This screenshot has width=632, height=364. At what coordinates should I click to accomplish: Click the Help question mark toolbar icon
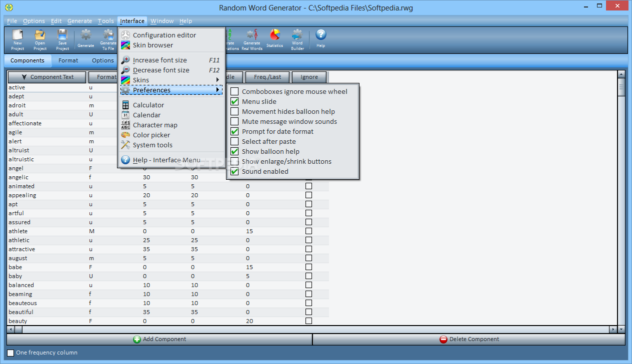point(321,39)
